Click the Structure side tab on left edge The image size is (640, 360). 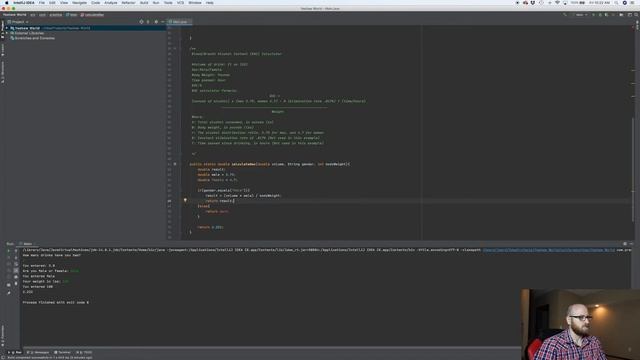click(2, 72)
